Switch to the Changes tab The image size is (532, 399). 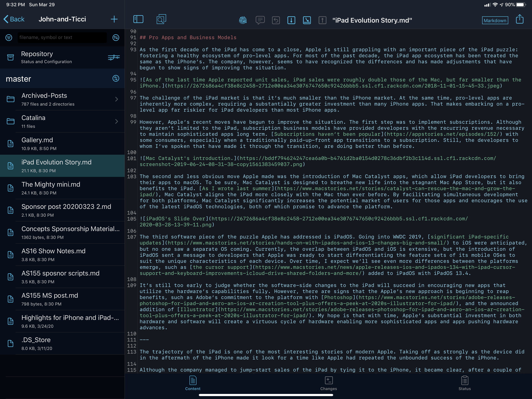click(329, 383)
